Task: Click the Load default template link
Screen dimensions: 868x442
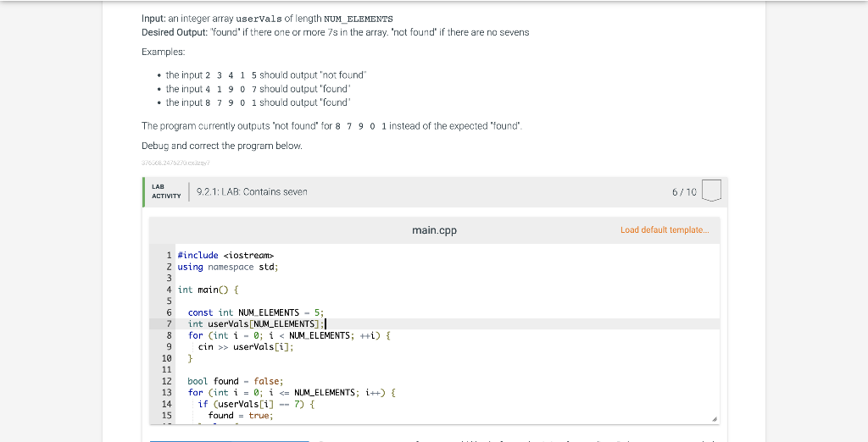Action: [x=665, y=230]
